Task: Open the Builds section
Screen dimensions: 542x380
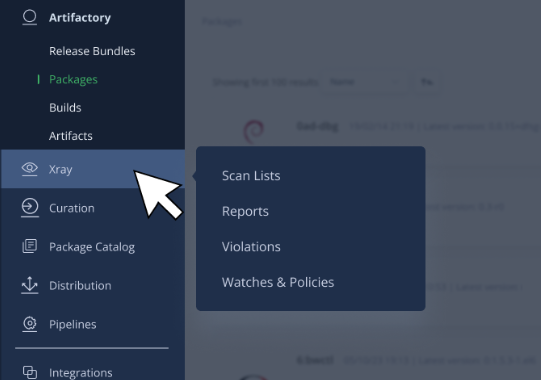Action: coord(65,108)
